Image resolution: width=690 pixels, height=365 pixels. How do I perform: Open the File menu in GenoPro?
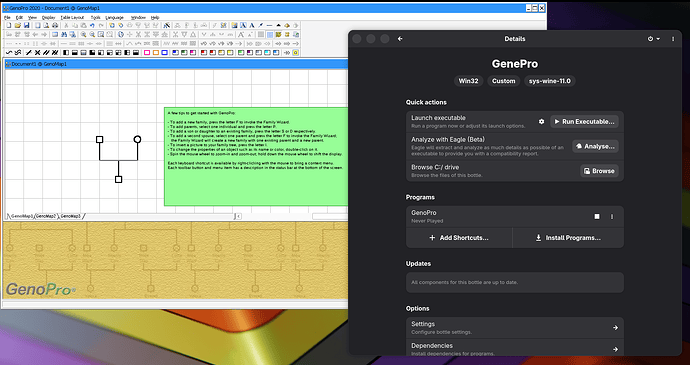pos(7,18)
